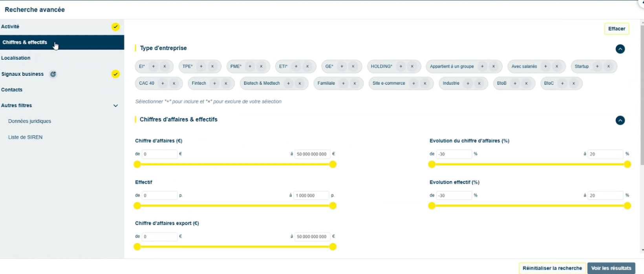This screenshot has height=274, width=644.
Task: Click Chiffre d'affaires maximum slider handle
Action: click(x=333, y=164)
